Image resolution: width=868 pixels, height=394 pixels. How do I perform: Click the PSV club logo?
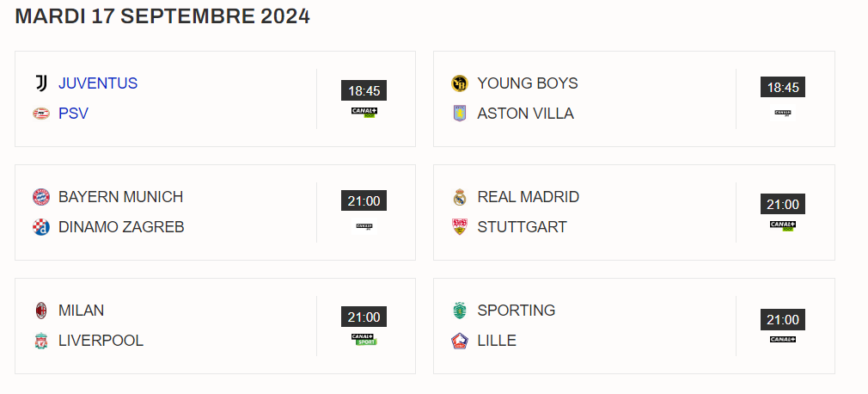[41, 114]
